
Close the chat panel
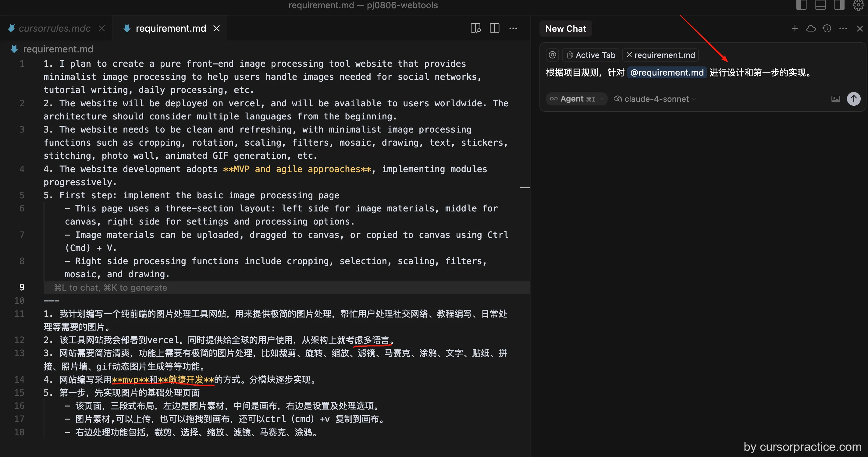(x=860, y=29)
